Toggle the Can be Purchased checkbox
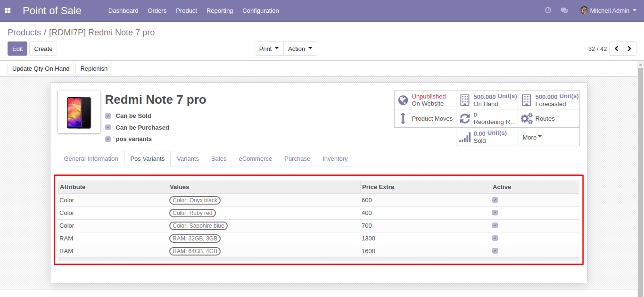Screen dimensions: 644x297 point(108,127)
